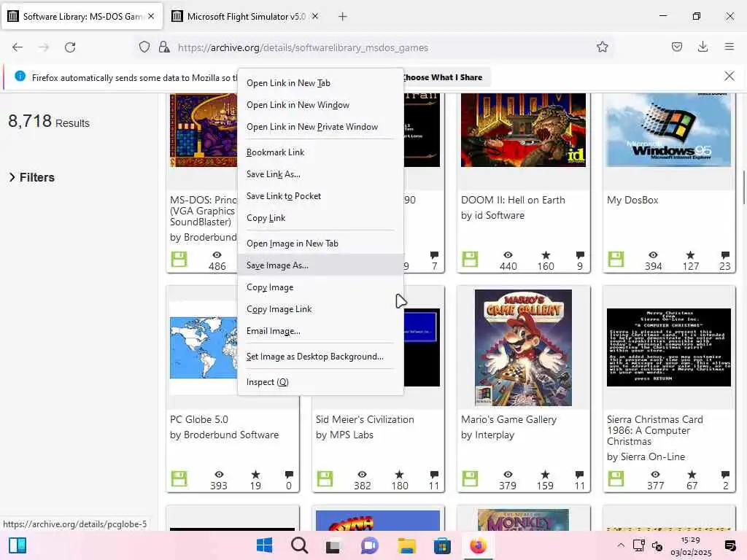Open the taskbar clock showing 15:29
Image resolution: width=747 pixels, height=560 pixels.
[x=691, y=545]
